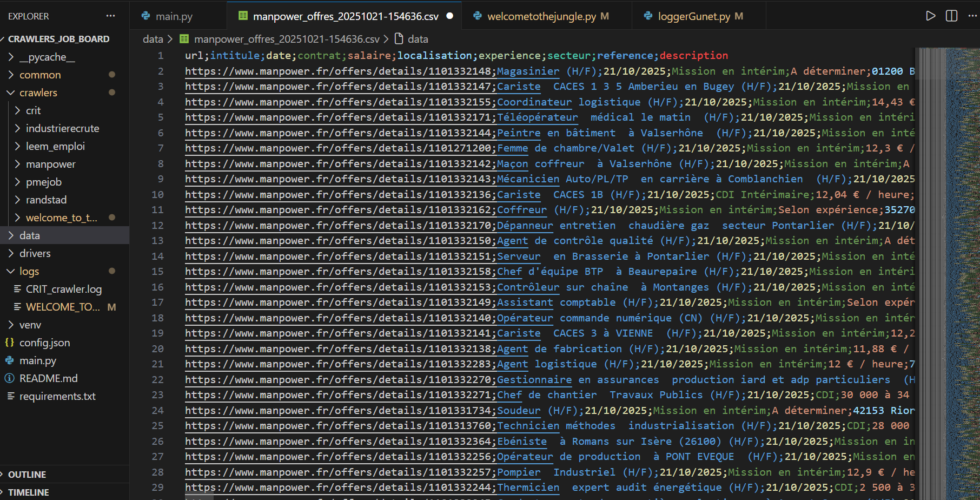Split the editor to the right

pos(951,16)
